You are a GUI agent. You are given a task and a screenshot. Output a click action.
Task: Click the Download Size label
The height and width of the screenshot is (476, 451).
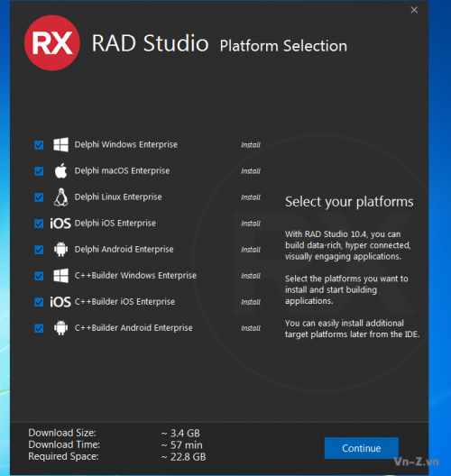point(62,433)
